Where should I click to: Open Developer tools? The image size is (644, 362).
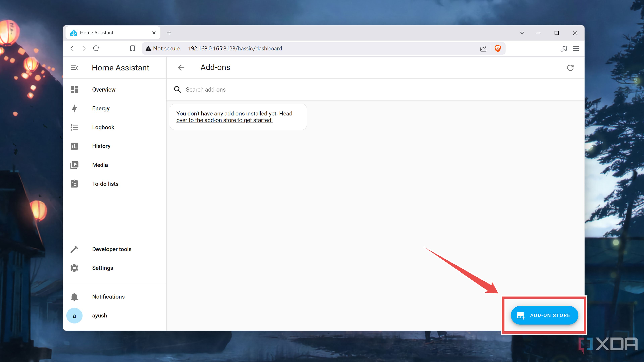[x=112, y=249]
